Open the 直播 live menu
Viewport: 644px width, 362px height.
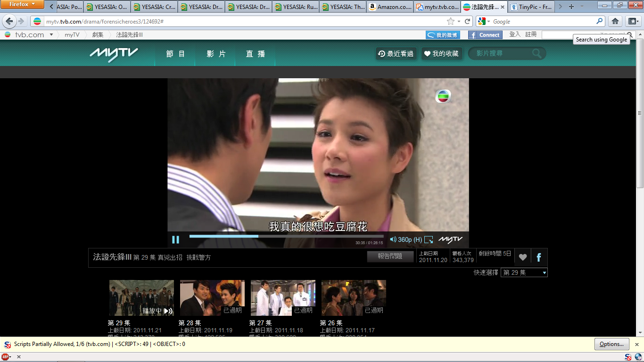[x=255, y=54]
